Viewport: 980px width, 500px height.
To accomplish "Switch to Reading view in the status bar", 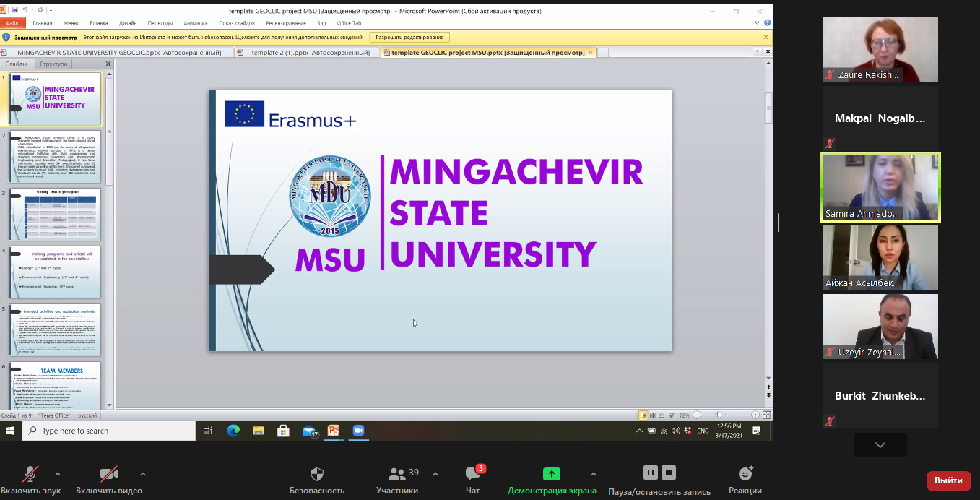I will pos(662,415).
